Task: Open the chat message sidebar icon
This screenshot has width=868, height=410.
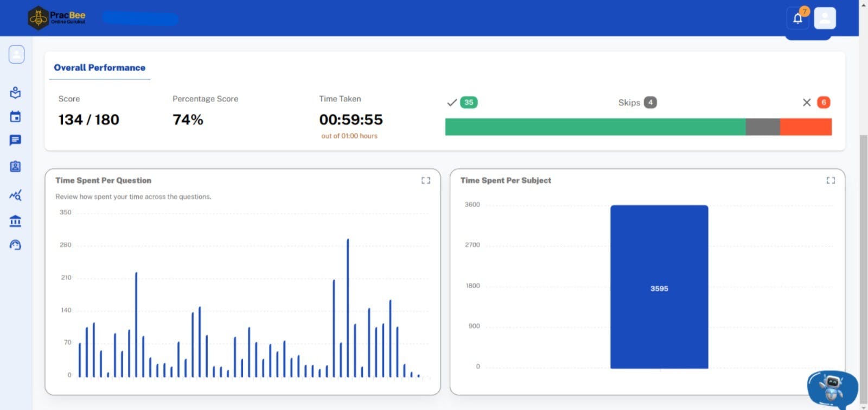Action: [x=15, y=141]
